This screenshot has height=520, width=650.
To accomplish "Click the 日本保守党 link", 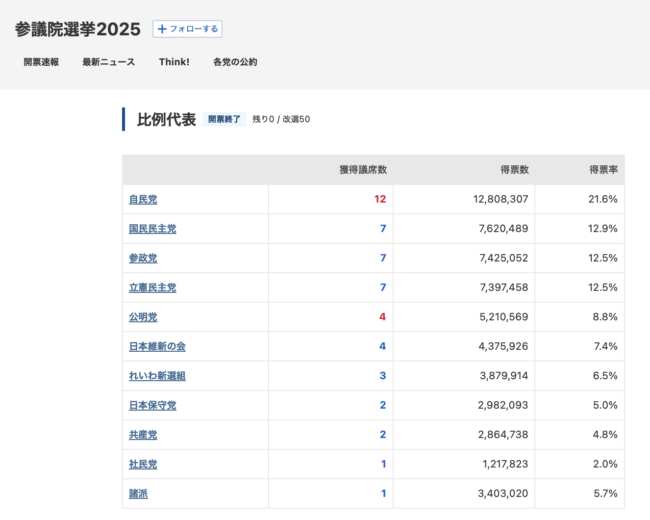I will pos(152,406).
